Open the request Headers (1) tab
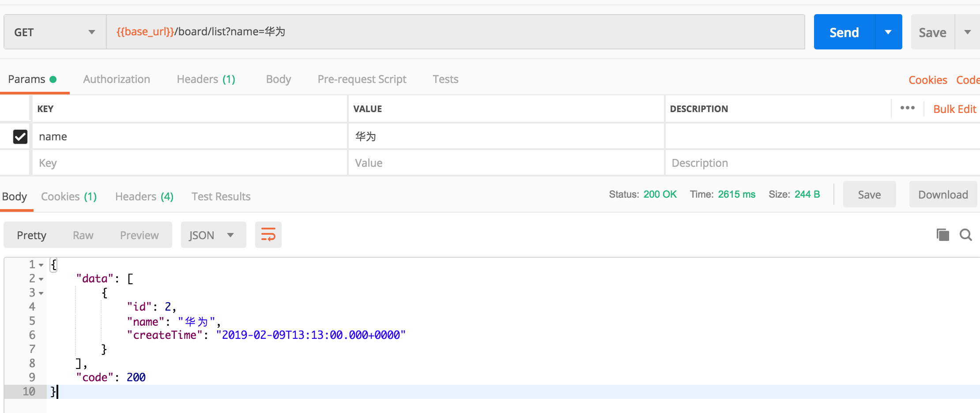Screen dimensions: 980x413 pyautogui.click(x=206, y=79)
